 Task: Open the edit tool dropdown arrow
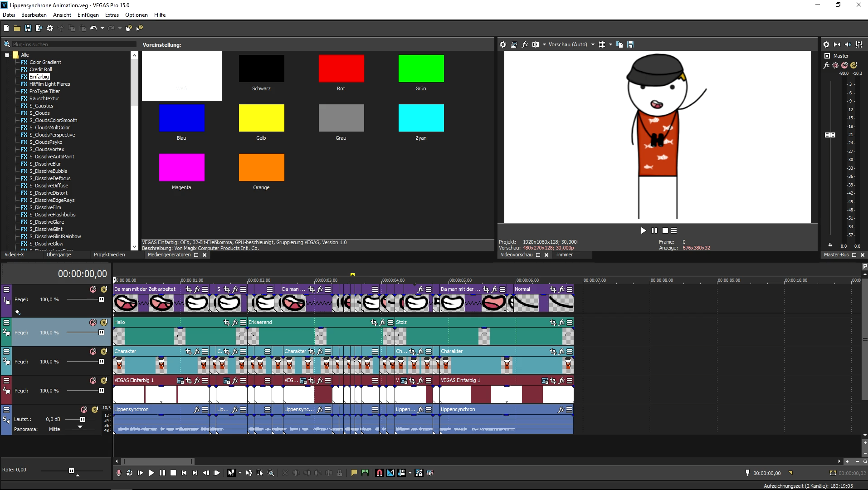click(240, 473)
